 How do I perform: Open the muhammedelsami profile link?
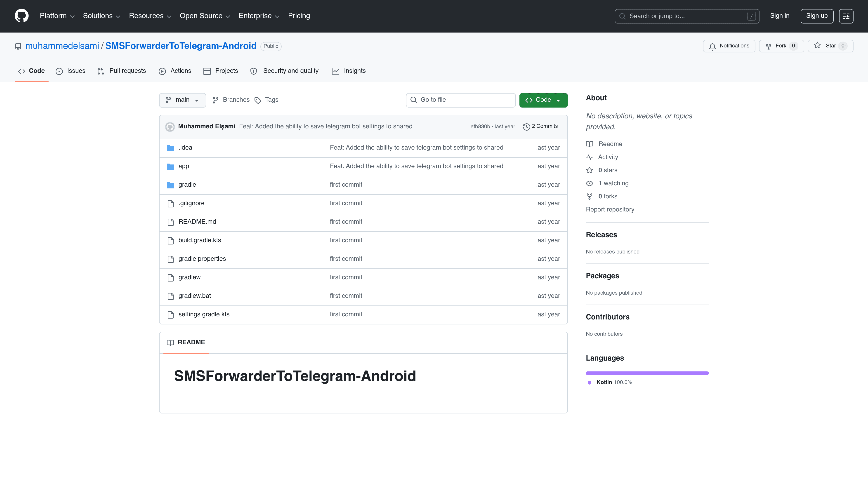[62, 46]
